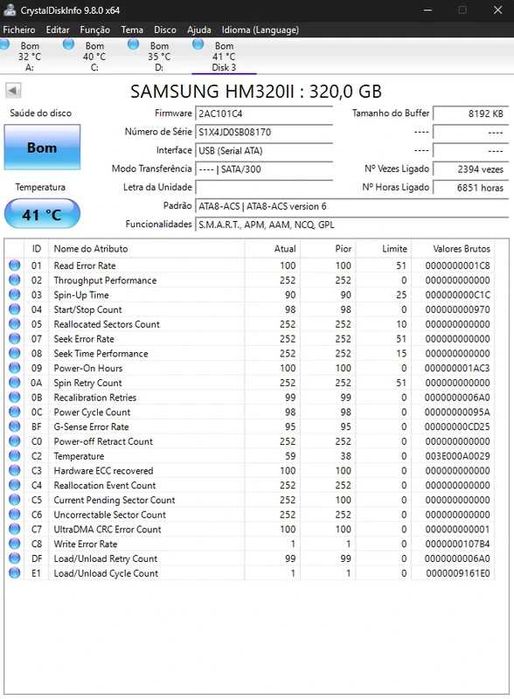The width and height of the screenshot is (514, 699).
Task: Click status icon of Load/Unload Retry Count
Action: tap(14, 559)
